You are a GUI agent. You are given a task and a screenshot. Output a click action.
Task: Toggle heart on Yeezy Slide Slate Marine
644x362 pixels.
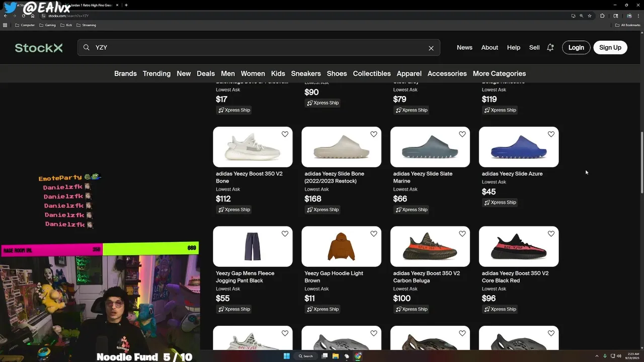(462, 134)
